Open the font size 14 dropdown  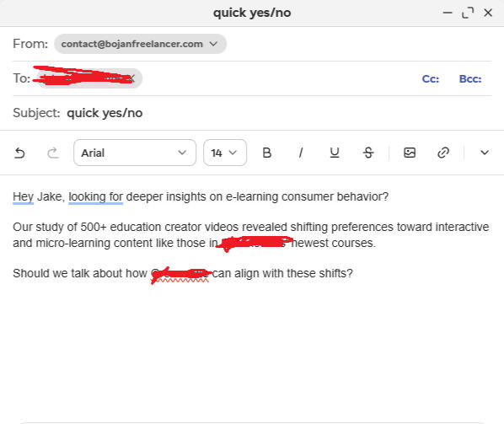(x=225, y=153)
